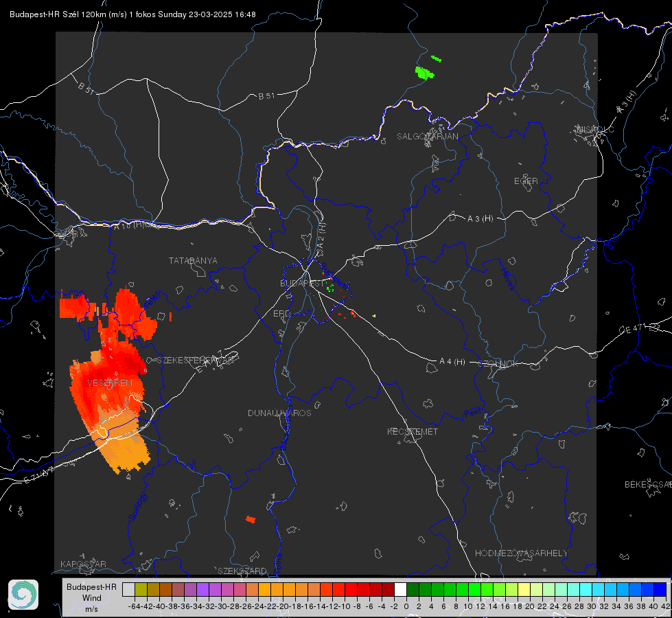
Task: Click the '42' value on the wind scale
Action: [x=665, y=606]
